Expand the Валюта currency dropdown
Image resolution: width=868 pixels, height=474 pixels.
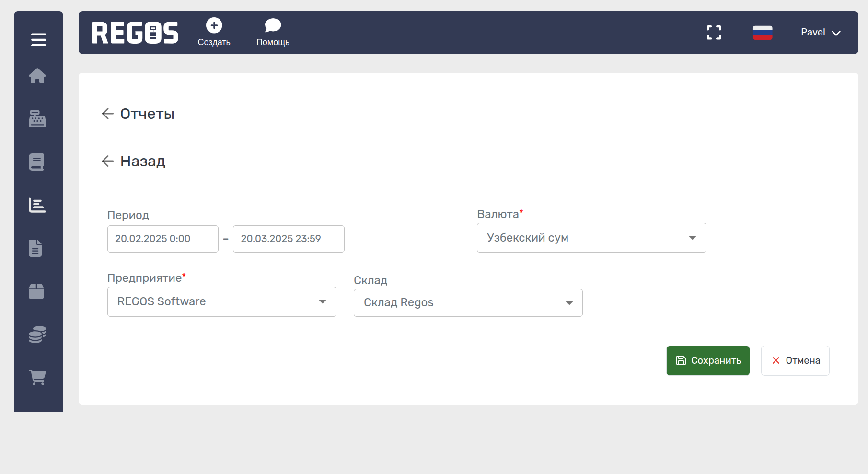[591, 238]
